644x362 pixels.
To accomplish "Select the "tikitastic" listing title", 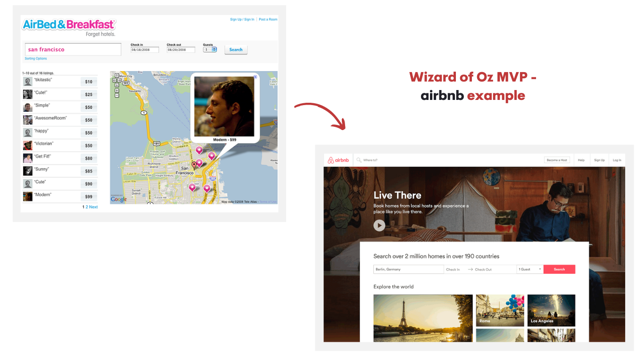I will click(x=43, y=80).
